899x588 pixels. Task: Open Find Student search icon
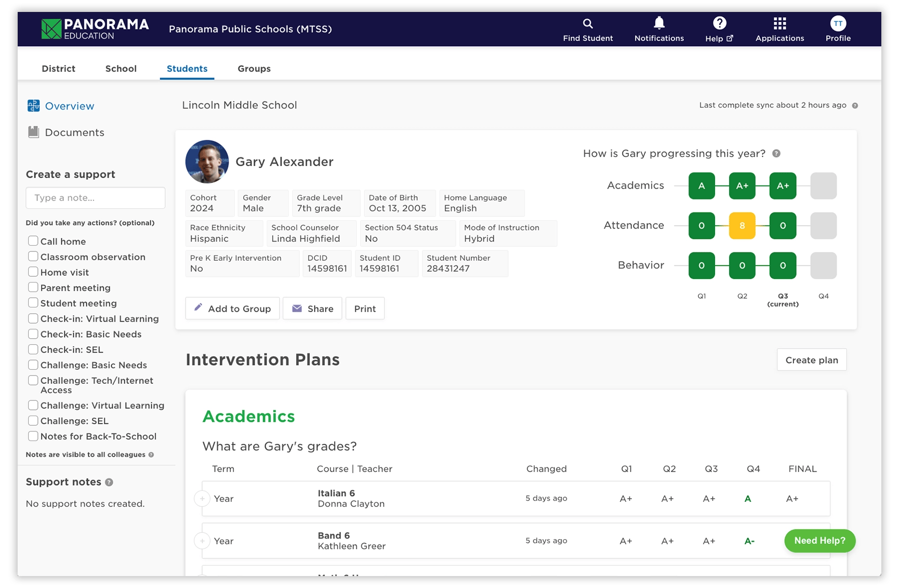(x=588, y=23)
